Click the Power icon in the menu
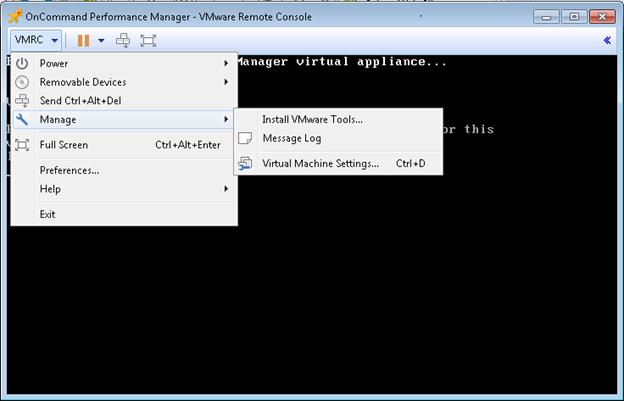 [x=22, y=63]
